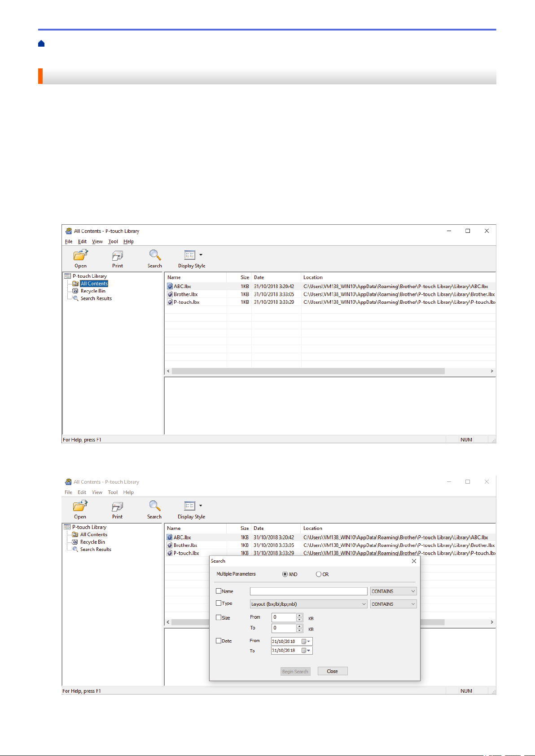The image size is (535, 756).
Task: Enable the Name checkbox in Search dialog
Action: pos(219,591)
